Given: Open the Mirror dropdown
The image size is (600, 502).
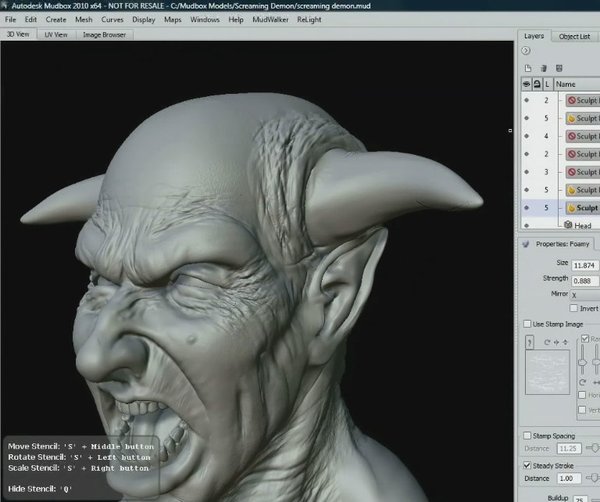Looking at the screenshot, I should pos(582,295).
